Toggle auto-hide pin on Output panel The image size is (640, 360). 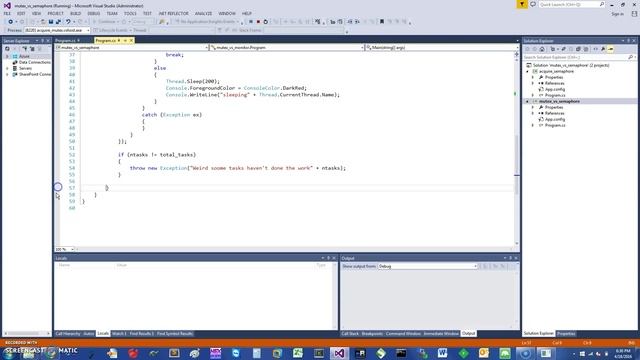(x=510, y=258)
